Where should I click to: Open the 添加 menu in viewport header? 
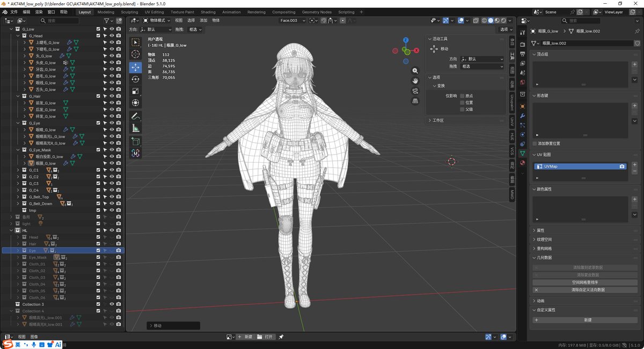(203, 20)
